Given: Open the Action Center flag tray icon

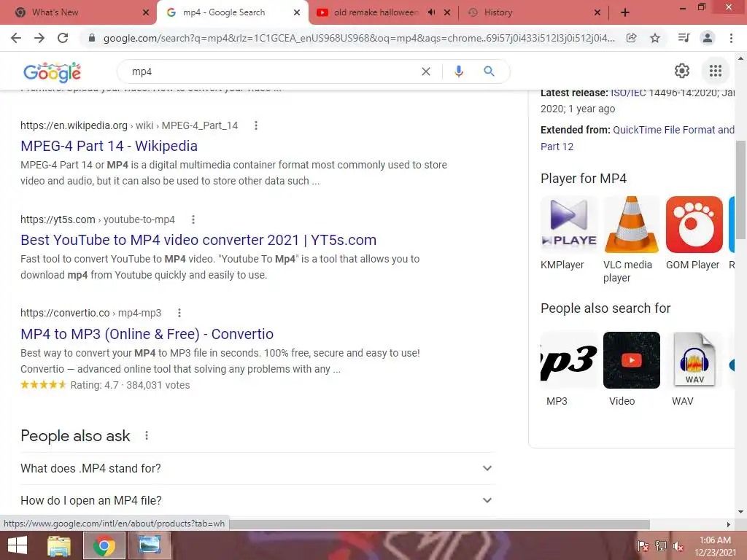Looking at the screenshot, I should coord(643,545).
